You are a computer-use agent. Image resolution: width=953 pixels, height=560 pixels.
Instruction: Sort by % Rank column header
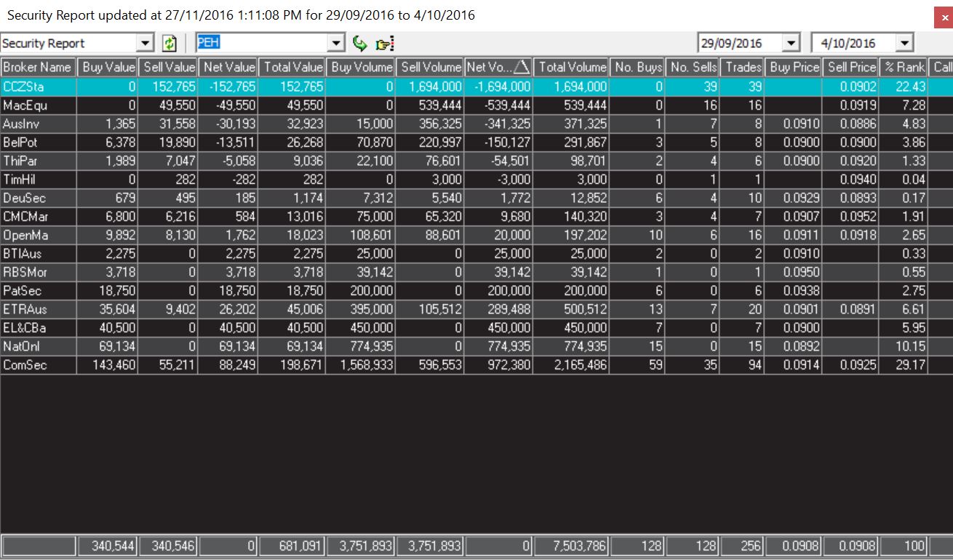tap(904, 67)
